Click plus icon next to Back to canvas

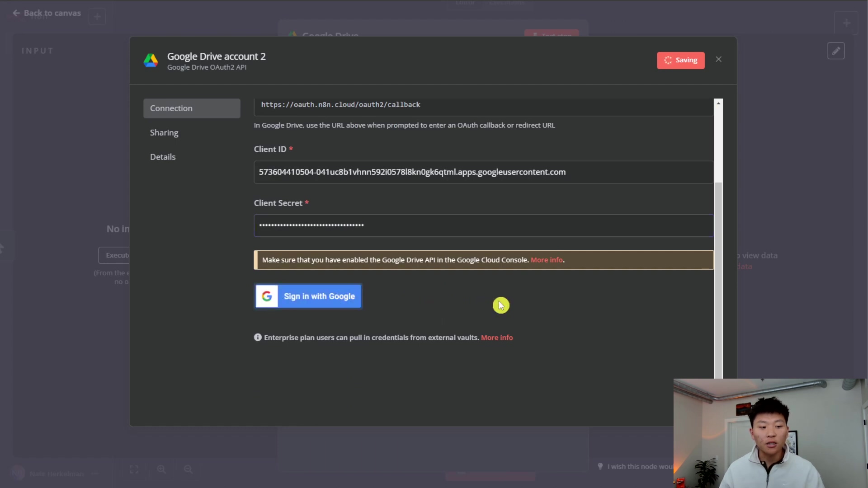(97, 17)
